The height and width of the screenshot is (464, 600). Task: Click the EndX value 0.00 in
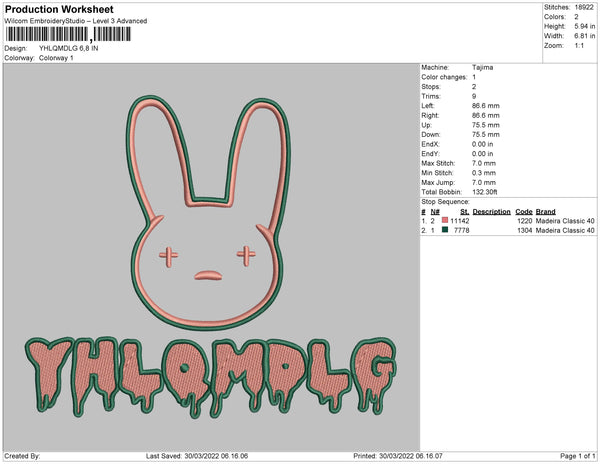tap(483, 144)
